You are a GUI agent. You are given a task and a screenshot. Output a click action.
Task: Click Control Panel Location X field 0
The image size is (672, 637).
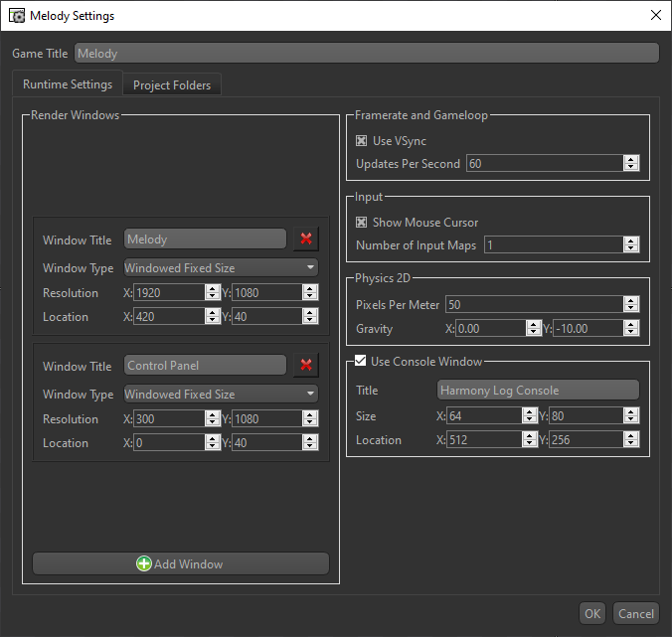(x=169, y=442)
